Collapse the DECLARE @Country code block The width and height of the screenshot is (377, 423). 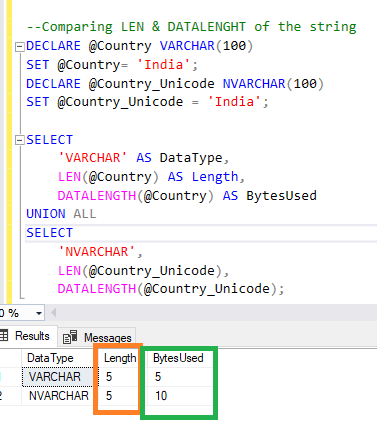tap(20, 47)
